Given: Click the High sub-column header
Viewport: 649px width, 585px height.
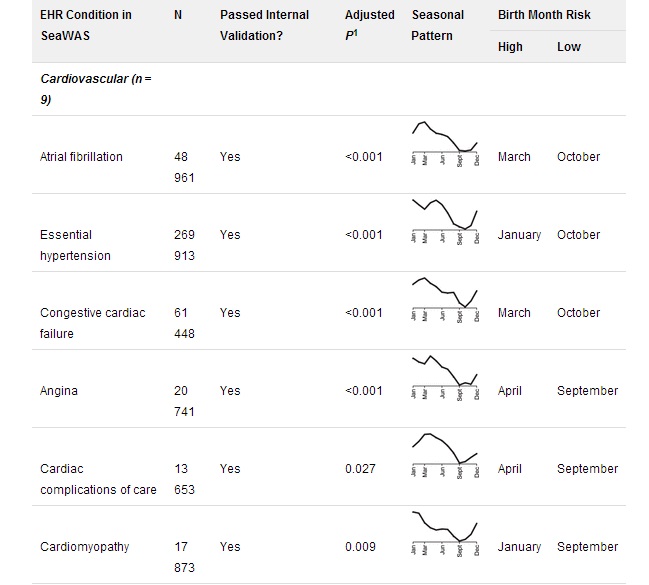Looking at the screenshot, I should pyautogui.click(x=510, y=47).
